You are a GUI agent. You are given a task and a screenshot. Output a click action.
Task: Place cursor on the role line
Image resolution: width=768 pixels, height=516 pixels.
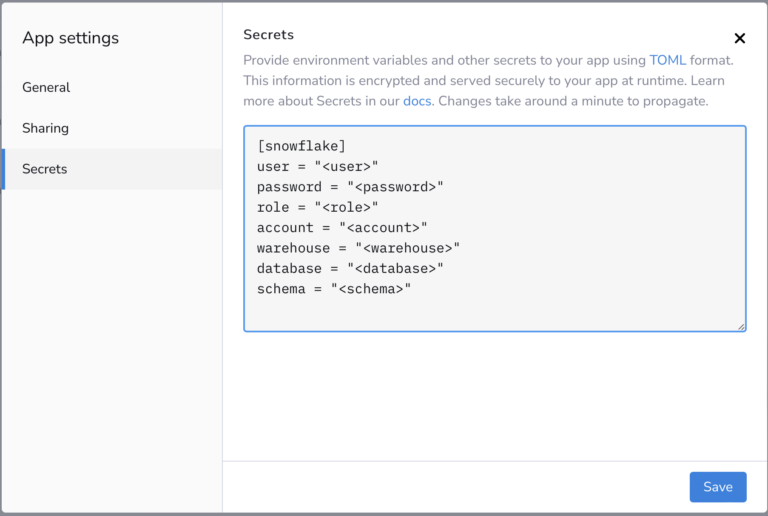coord(317,207)
